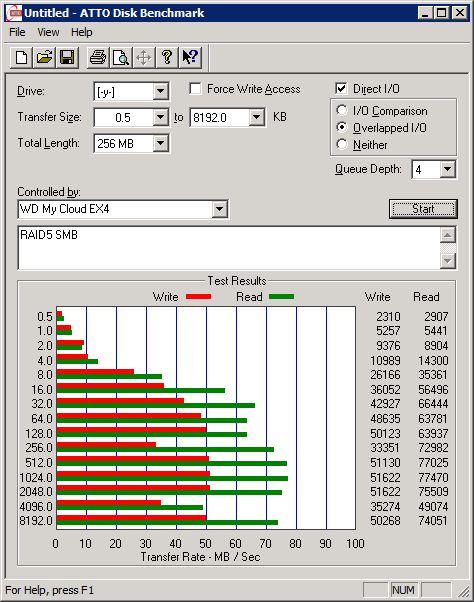Open the Controlled by dropdown
This screenshot has width=474, height=602.
point(220,209)
